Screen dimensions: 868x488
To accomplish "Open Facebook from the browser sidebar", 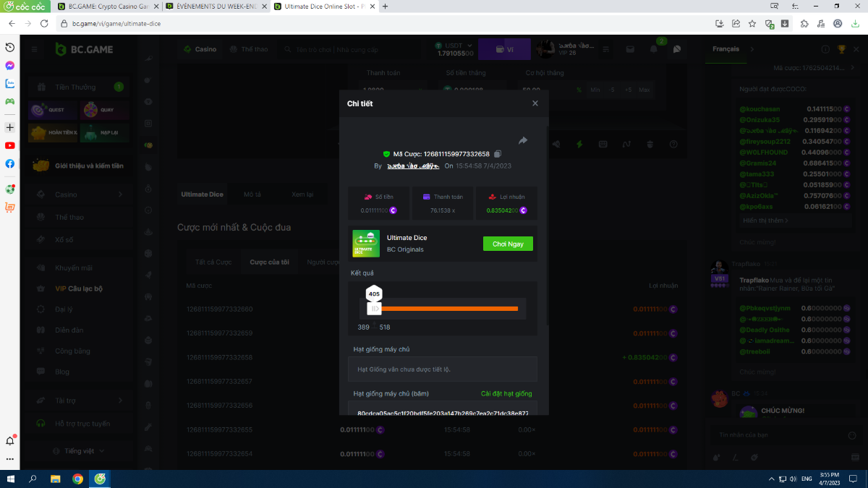I will pyautogui.click(x=10, y=163).
